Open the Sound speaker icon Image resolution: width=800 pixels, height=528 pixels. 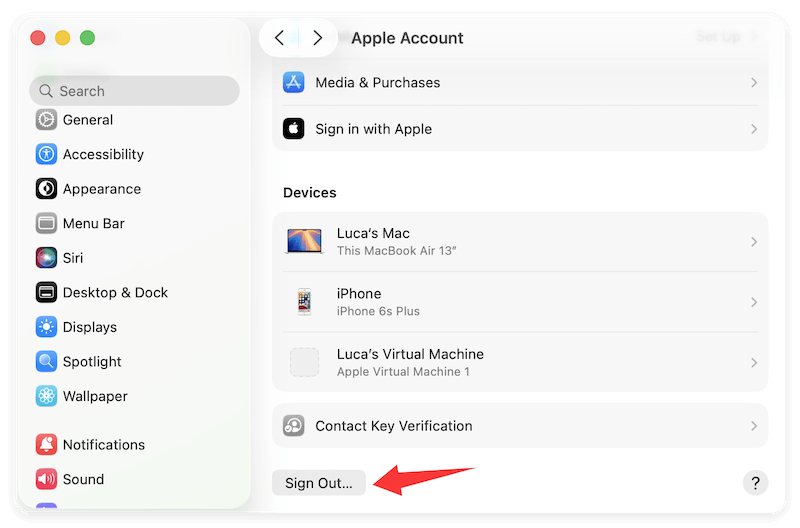(x=46, y=479)
